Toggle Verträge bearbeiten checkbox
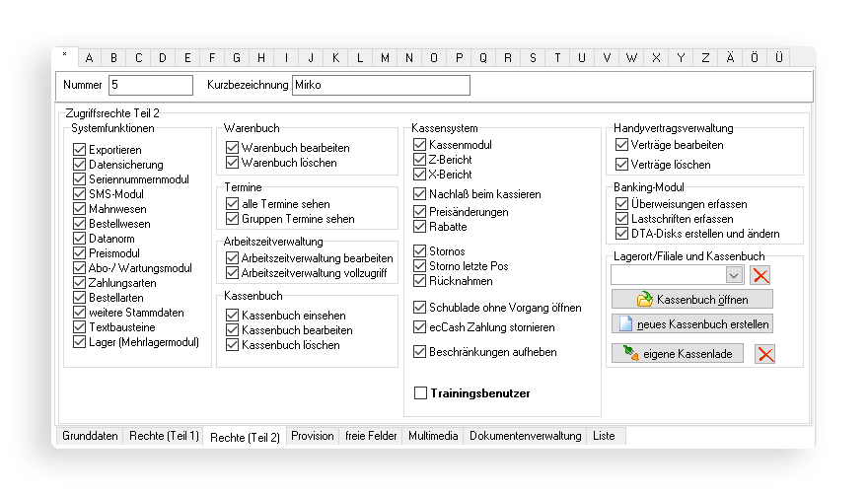Viewport: 868px width, 495px height. click(621, 145)
